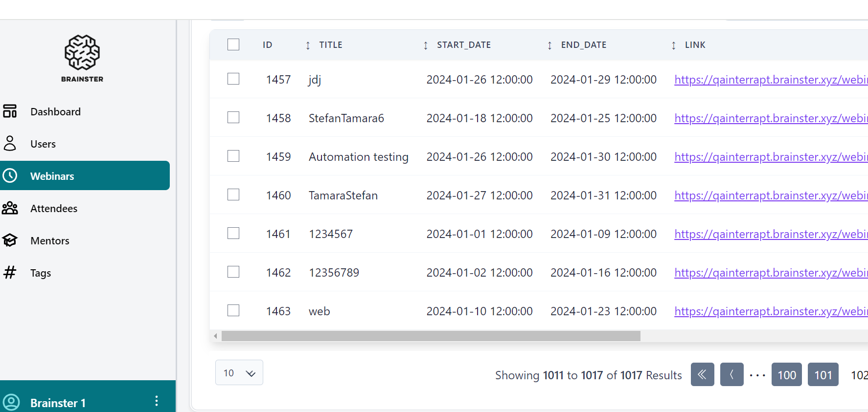Go to the Users section label
Viewport: 868px width, 412px height.
click(43, 144)
